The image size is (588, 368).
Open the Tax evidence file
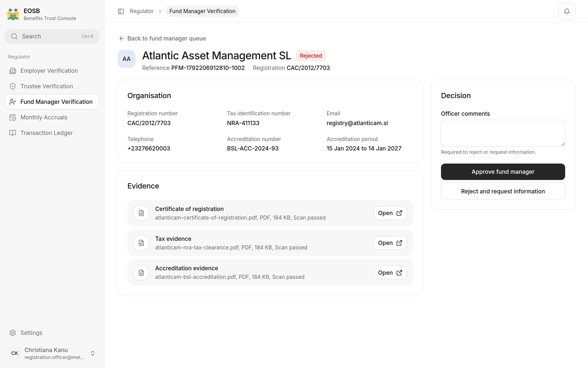pos(390,243)
